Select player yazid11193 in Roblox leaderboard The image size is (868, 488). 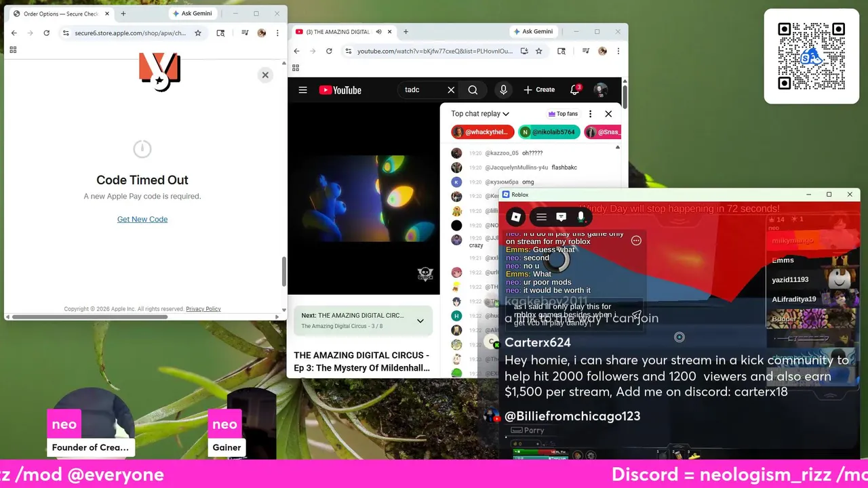[x=812, y=279]
